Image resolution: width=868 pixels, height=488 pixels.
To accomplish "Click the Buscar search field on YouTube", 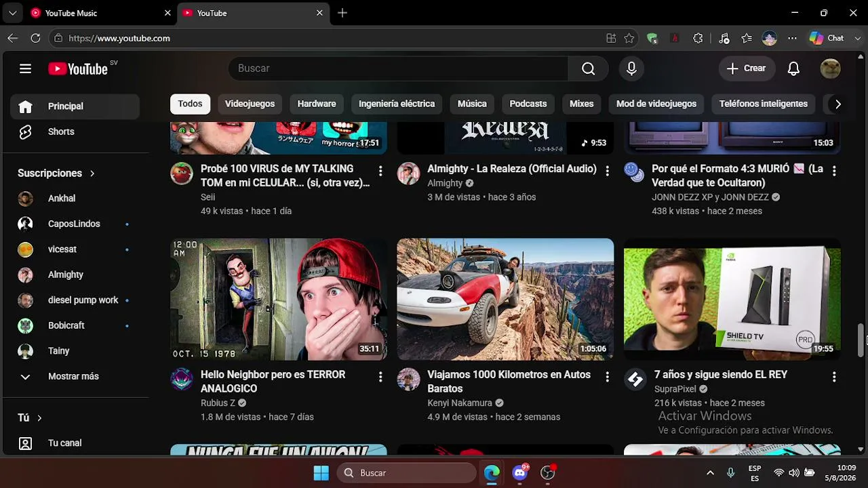I will pos(398,68).
